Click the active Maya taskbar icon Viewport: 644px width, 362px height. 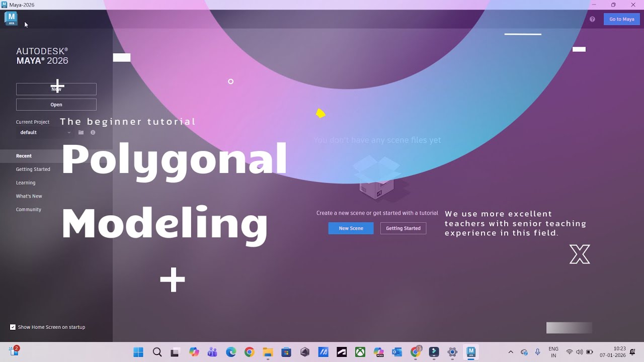point(471,352)
